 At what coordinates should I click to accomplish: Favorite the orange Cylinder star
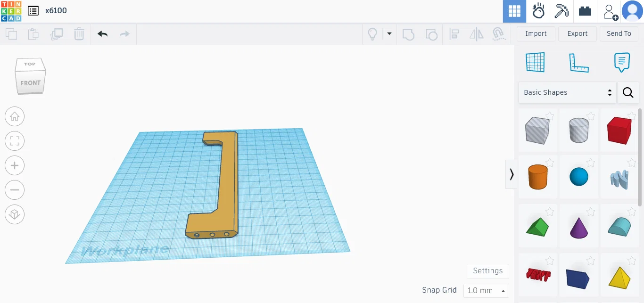550,163
